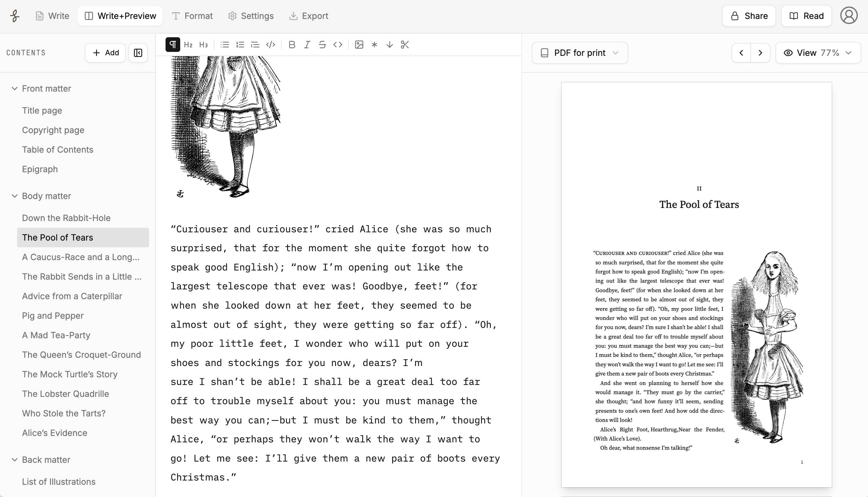The width and height of the screenshot is (868, 497).
Task: Toggle strikethrough formatting
Action: (322, 45)
